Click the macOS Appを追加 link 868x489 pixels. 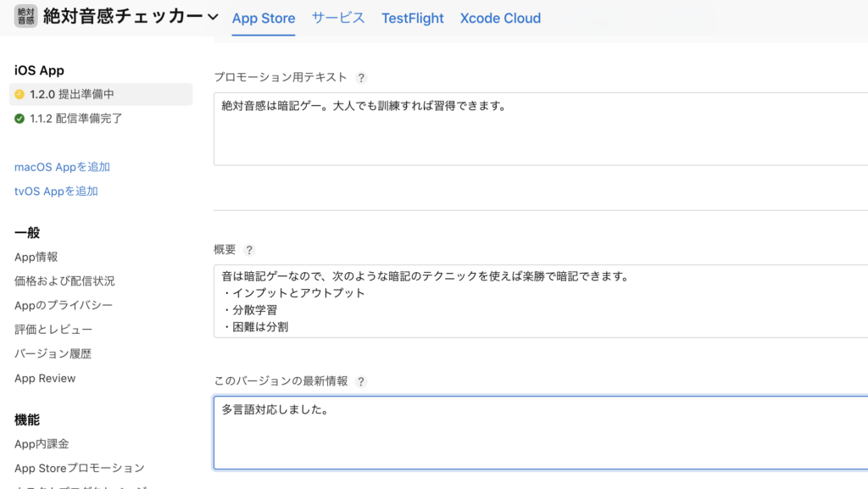(x=62, y=167)
